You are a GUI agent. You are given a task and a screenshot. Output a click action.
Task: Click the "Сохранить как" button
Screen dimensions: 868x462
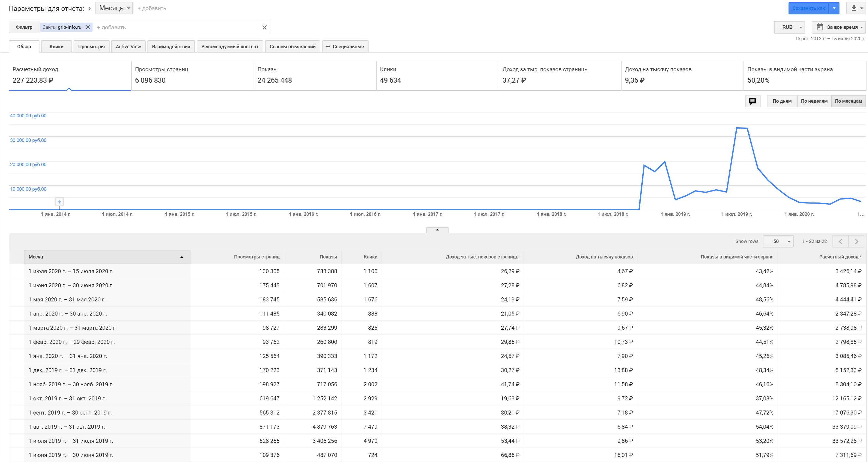point(808,8)
